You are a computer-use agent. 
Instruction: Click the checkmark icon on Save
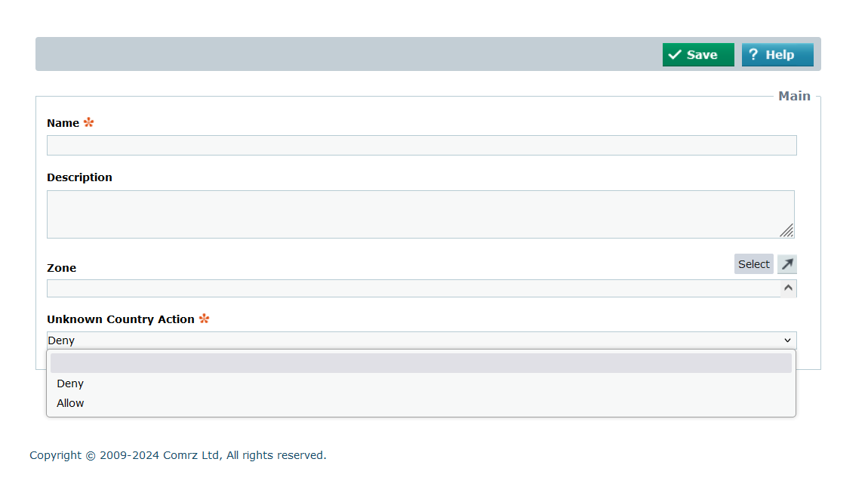(x=675, y=55)
